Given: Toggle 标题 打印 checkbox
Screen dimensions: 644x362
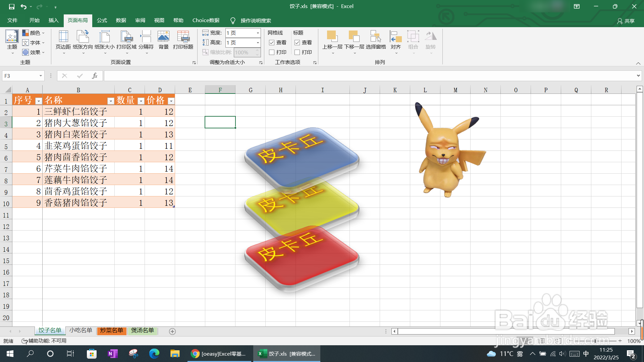Looking at the screenshot, I should [297, 52].
